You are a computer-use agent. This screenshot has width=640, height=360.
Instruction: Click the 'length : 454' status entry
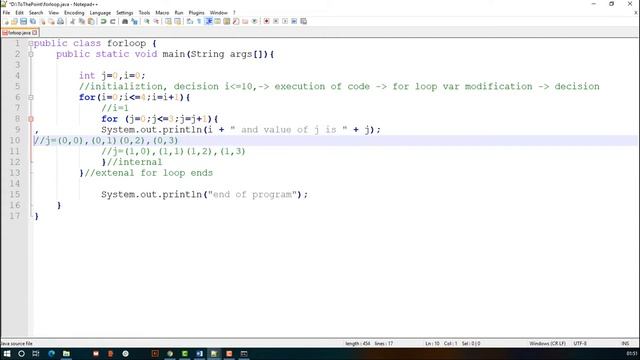(x=357, y=344)
